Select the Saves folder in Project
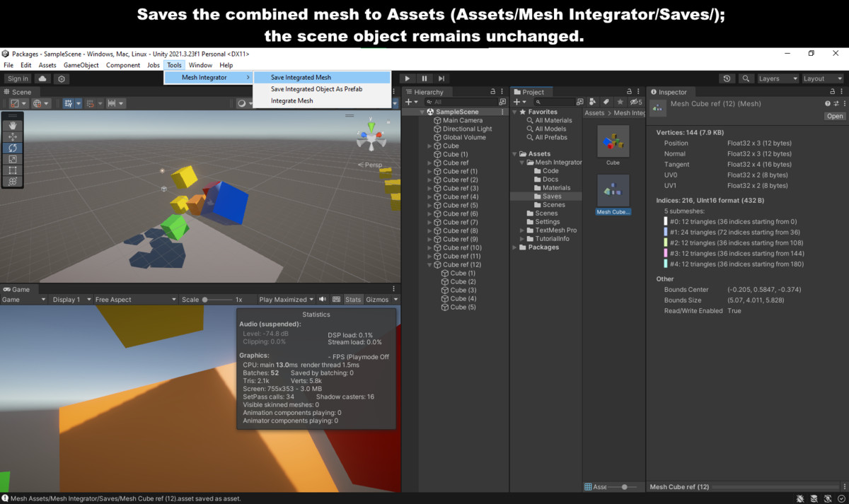849x504 pixels. pos(552,197)
